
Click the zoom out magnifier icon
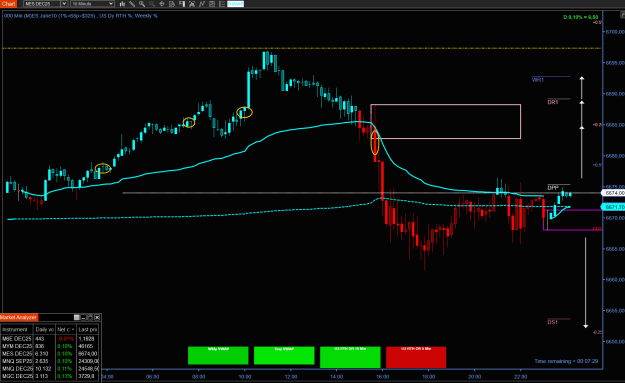[152, 4]
